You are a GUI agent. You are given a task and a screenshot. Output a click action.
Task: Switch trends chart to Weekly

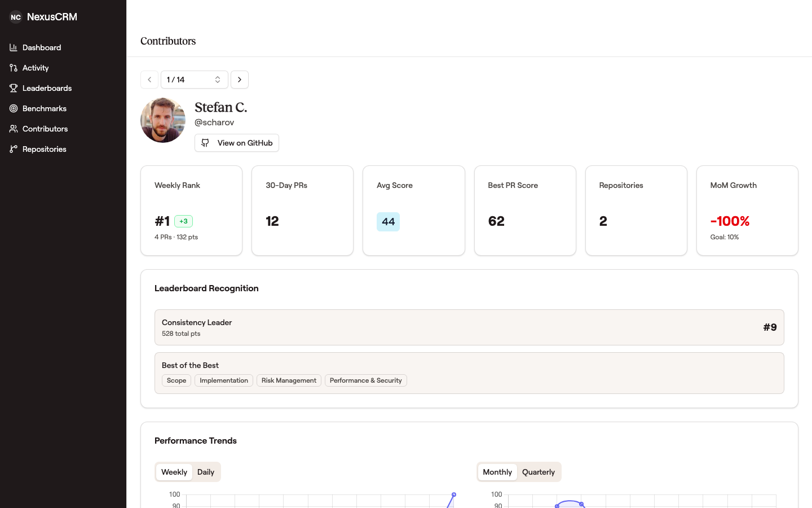point(174,472)
